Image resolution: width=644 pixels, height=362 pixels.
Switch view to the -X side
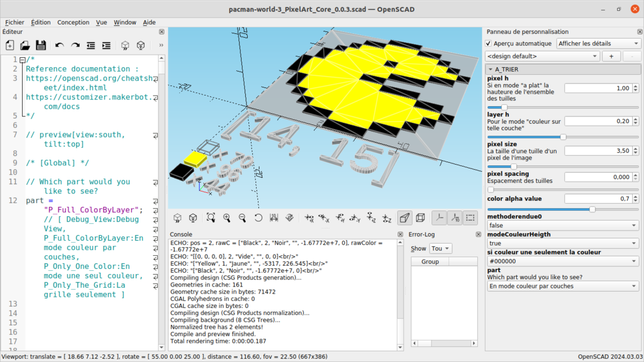coord(324,218)
